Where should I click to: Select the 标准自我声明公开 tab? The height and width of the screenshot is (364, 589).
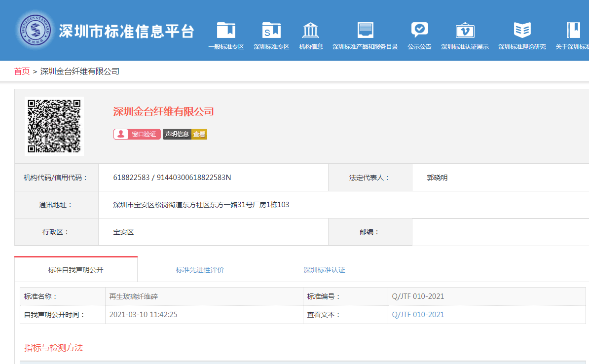(76, 270)
